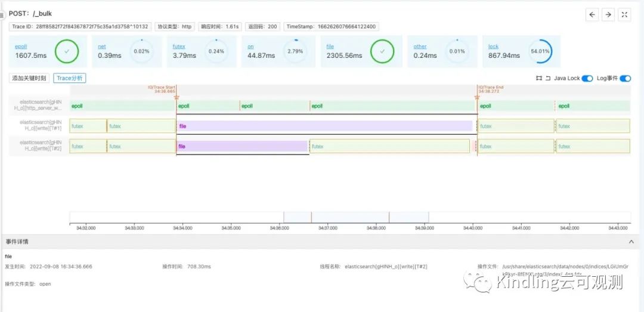Click the Trace分析 button
Screen dimensions: 644x312
click(69, 78)
